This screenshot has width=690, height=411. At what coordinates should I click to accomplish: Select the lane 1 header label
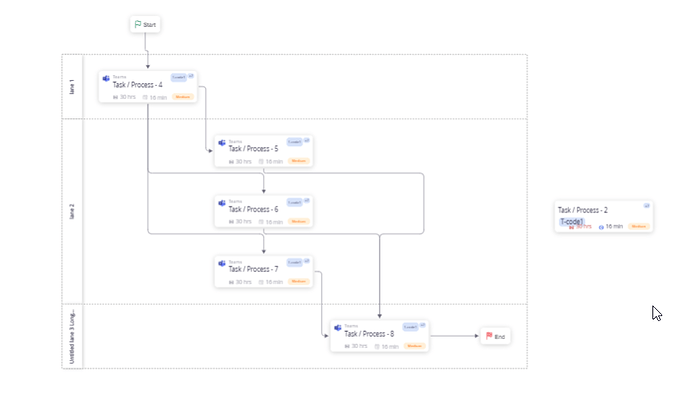[x=72, y=87]
